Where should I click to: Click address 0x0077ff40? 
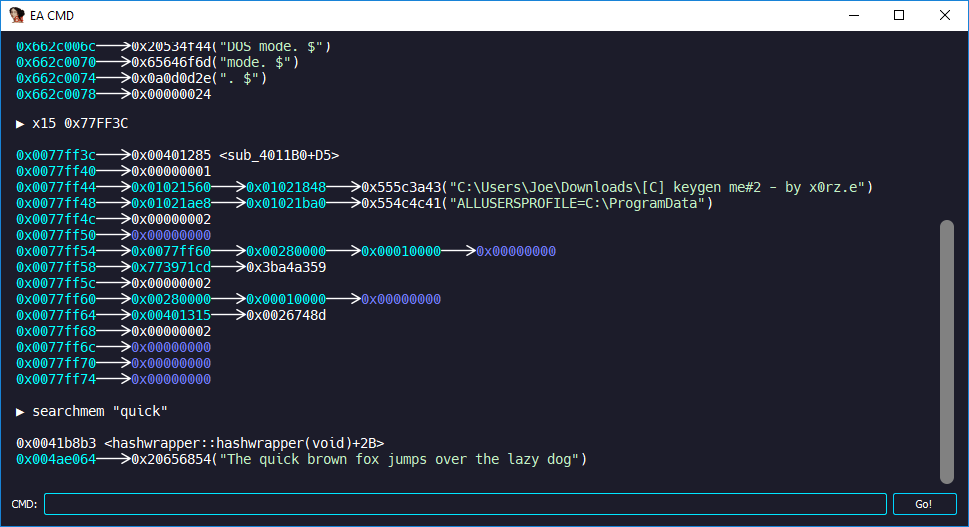click(x=56, y=171)
